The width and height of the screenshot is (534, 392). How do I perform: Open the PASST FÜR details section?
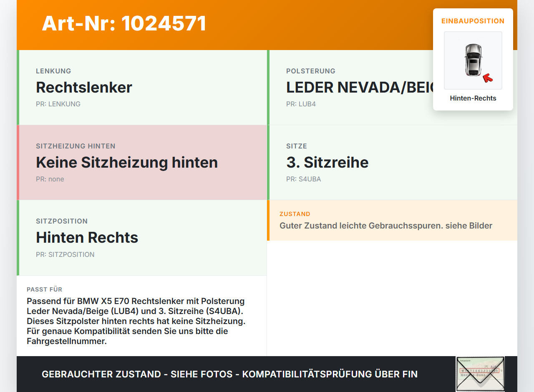coord(142,315)
